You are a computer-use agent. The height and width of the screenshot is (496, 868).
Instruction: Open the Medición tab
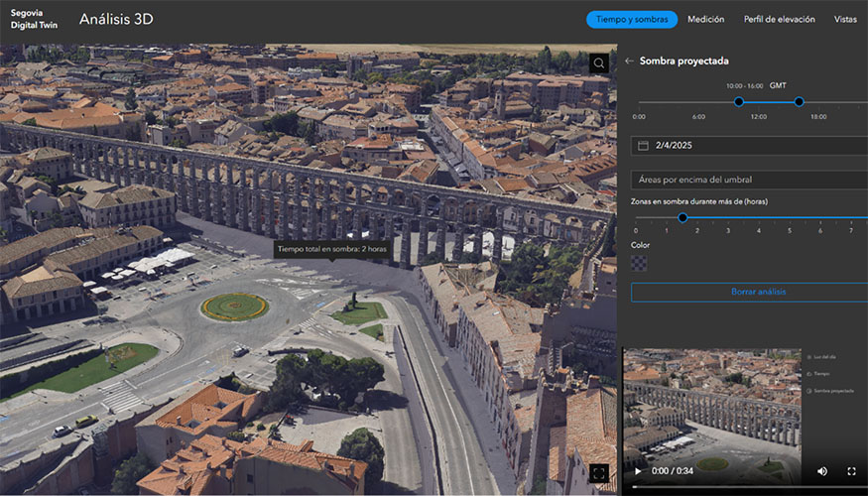pos(705,19)
